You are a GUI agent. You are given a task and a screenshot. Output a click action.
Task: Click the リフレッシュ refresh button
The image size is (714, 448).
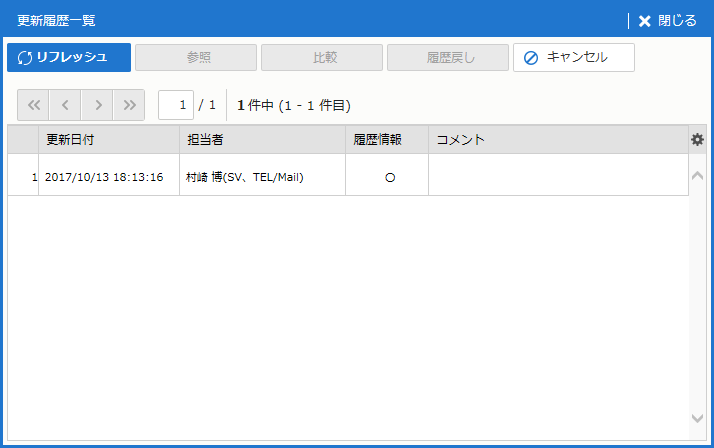69,57
